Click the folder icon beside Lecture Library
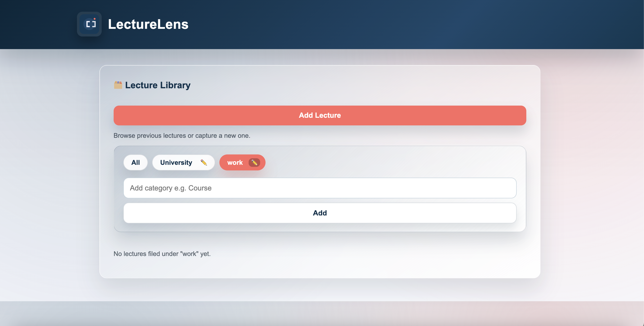 tap(118, 85)
